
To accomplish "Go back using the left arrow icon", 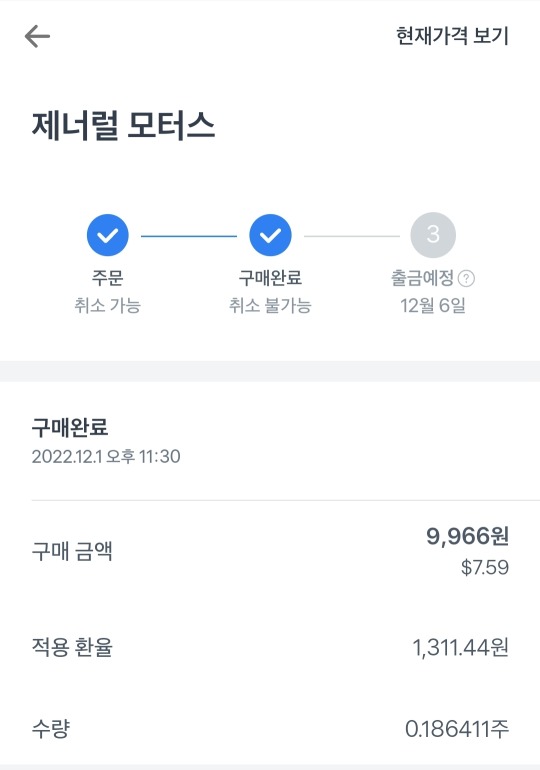I will pyautogui.click(x=37, y=36).
